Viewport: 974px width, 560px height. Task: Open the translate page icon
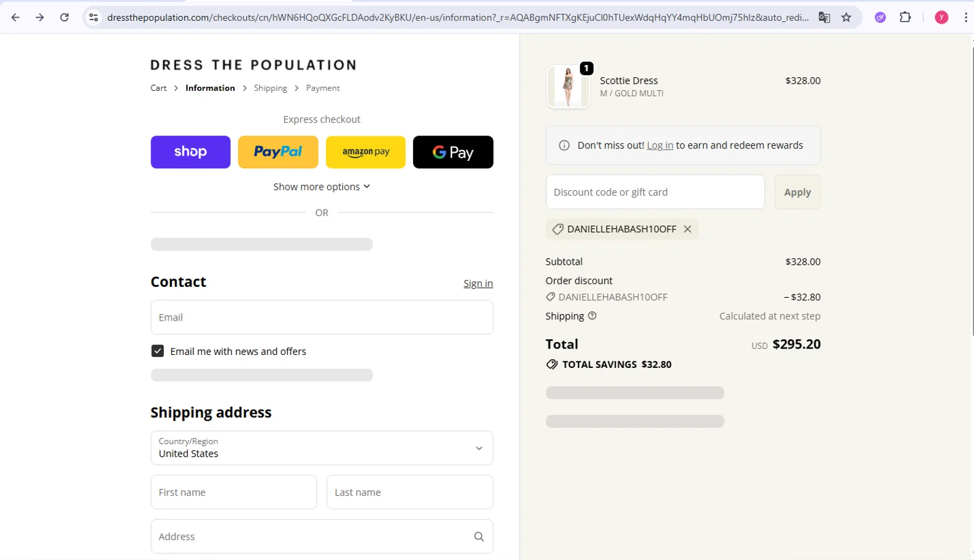point(824,18)
